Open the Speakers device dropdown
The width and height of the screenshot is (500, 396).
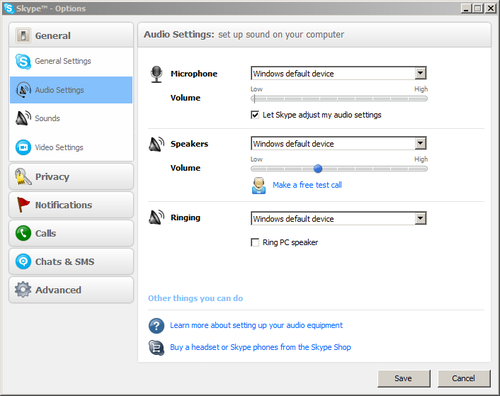coord(420,143)
